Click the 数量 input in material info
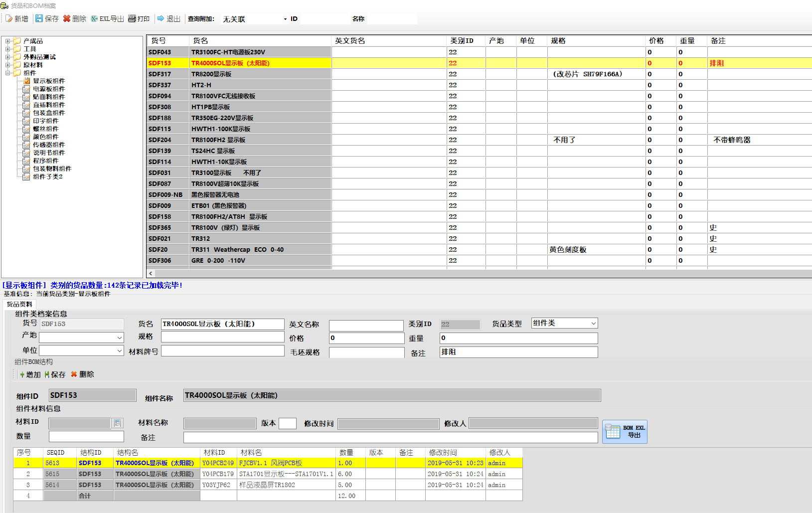The height and width of the screenshot is (513, 812). (86, 436)
